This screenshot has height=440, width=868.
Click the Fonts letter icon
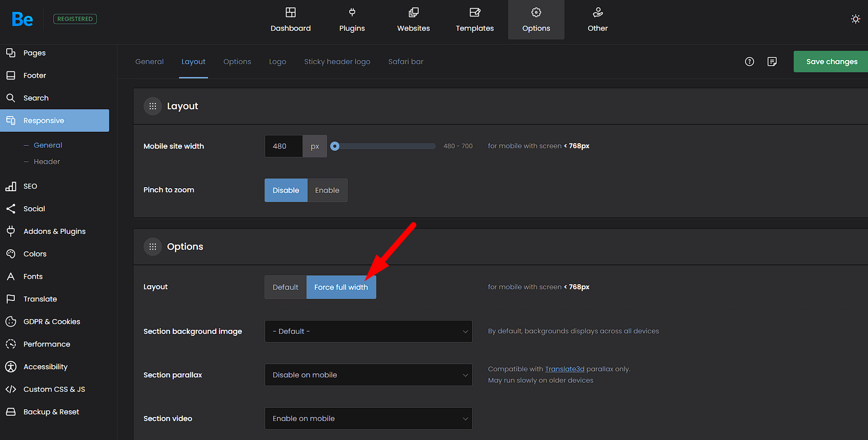tap(11, 276)
